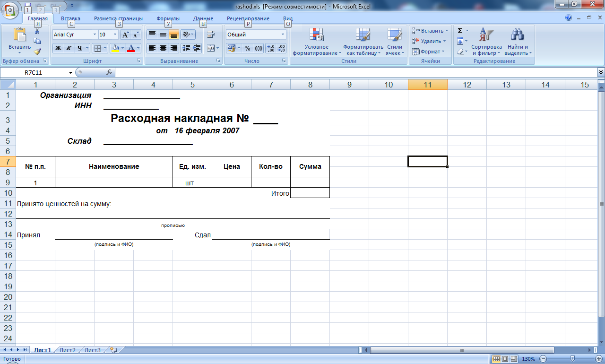Click the AutoSum sigma icon
Image resolution: width=605 pixels, height=364 pixels.
click(460, 31)
